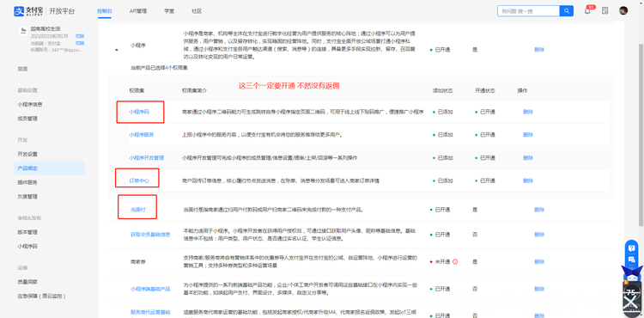Click 切换 next to 当前端：支付宝
644x318 pixels.
pos(80,43)
